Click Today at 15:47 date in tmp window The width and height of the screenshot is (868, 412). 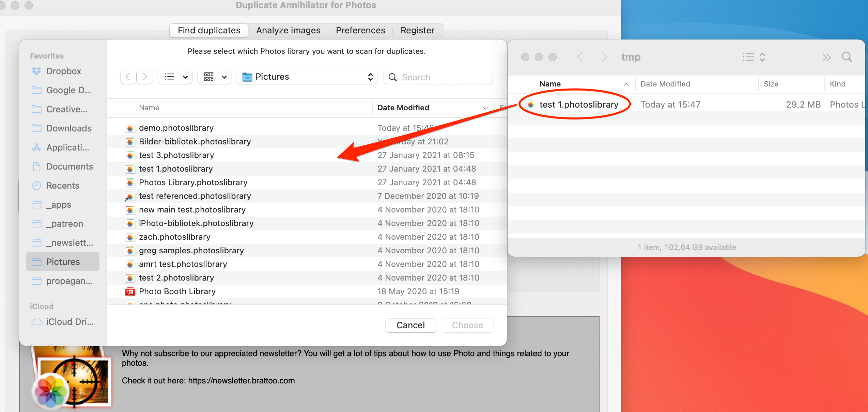(x=670, y=105)
